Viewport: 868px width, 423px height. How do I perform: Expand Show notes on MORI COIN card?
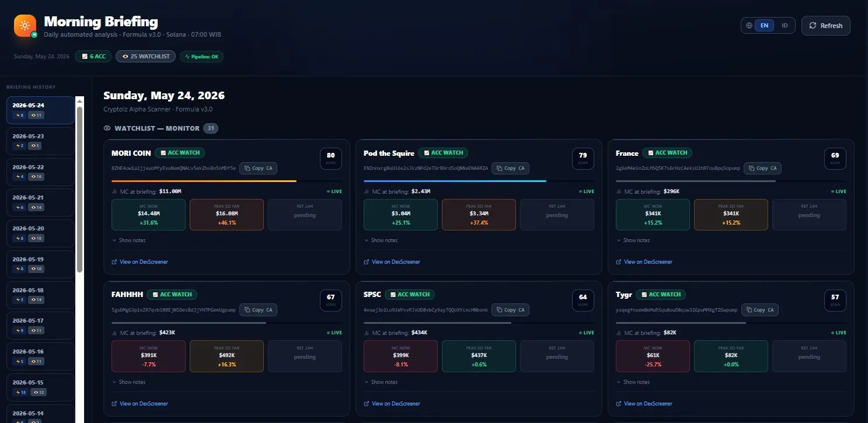coord(128,240)
